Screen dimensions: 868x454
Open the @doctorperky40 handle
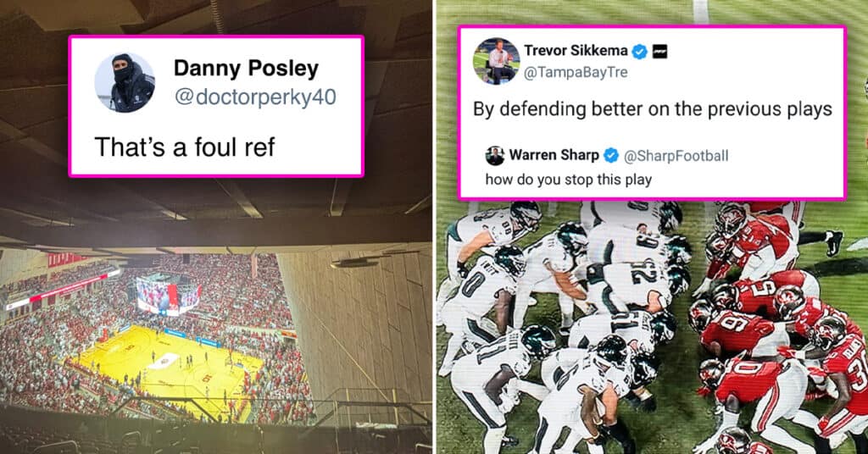pyautogui.click(x=255, y=97)
